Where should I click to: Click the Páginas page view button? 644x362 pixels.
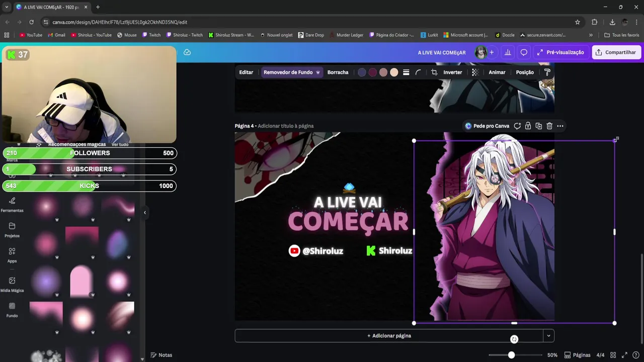coord(577,355)
